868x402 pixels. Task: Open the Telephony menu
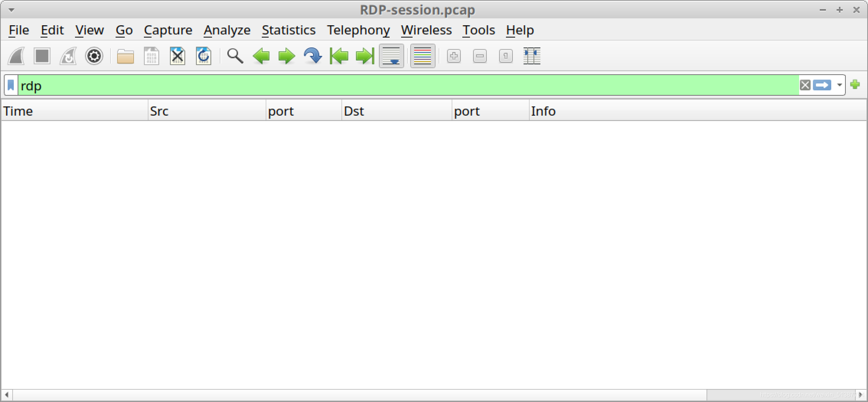(x=358, y=30)
